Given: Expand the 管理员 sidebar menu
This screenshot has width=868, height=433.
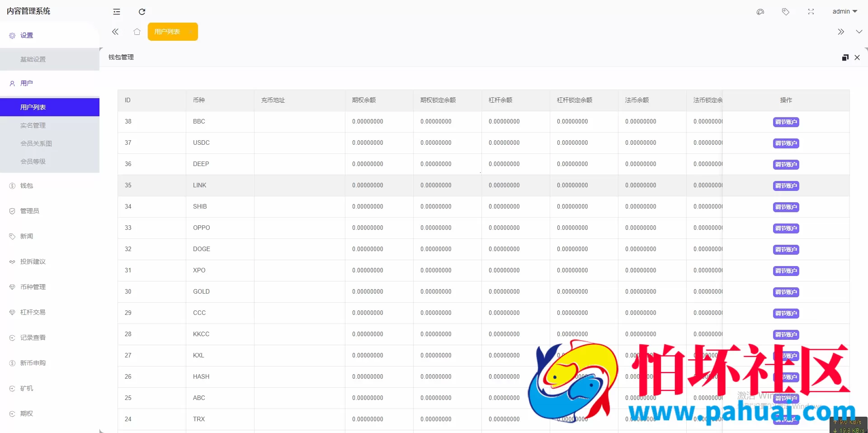Looking at the screenshot, I should coord(50,211).
